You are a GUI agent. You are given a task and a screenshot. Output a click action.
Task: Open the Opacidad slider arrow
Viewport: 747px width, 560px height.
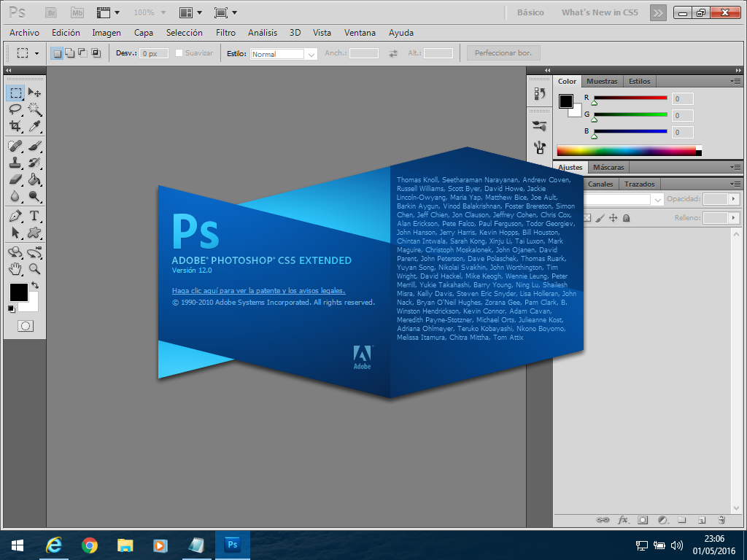(x=734, y=199)
